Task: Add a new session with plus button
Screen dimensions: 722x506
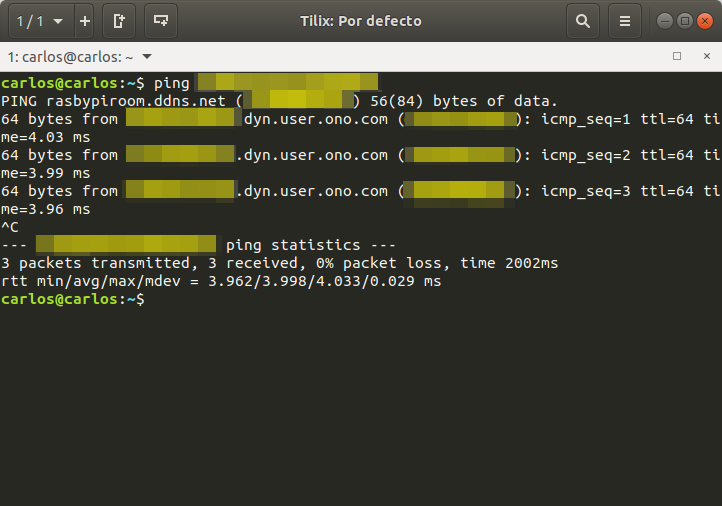Action: [84, 21]
